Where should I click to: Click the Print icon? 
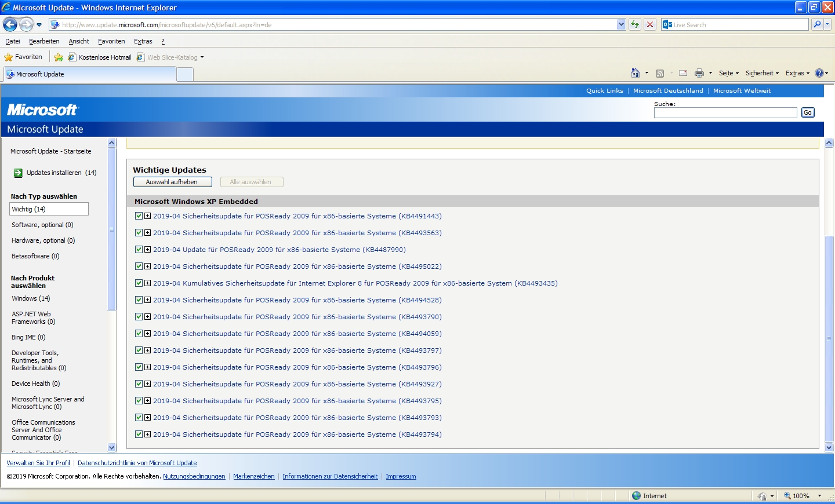(x=699, y=73)
